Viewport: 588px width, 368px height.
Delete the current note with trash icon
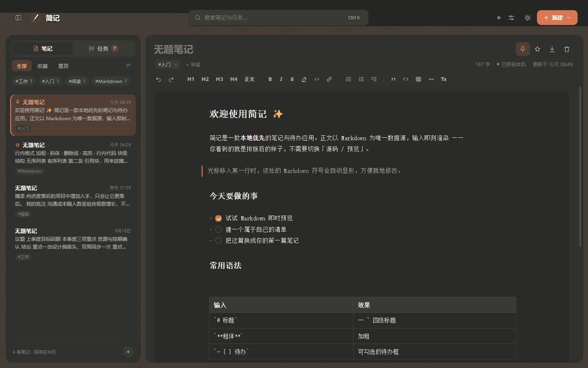[x=567, y=49]
